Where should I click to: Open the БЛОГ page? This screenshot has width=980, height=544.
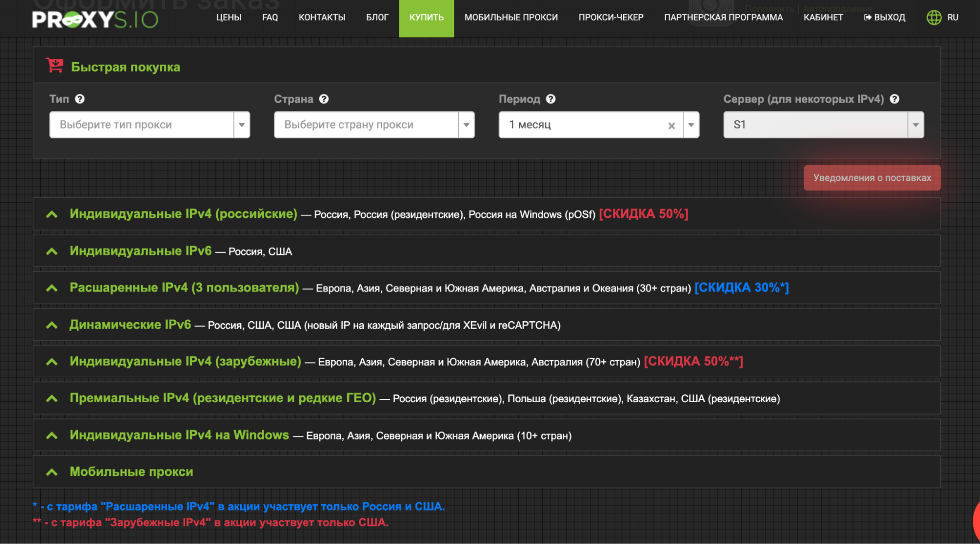377,17
